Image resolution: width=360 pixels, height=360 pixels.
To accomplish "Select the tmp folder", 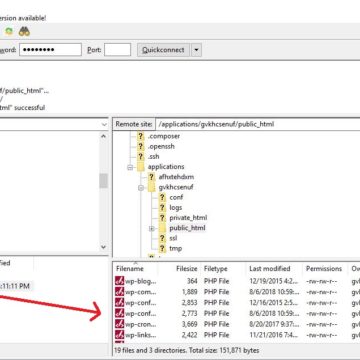I will (x=175, y=248).
